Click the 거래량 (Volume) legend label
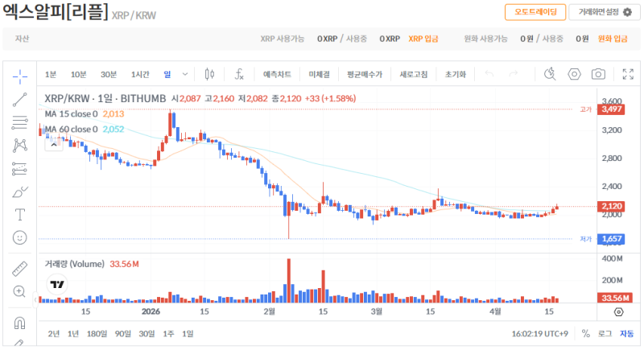Image resolution: width=644 pixels, height=350 pixels. point(74,264)
